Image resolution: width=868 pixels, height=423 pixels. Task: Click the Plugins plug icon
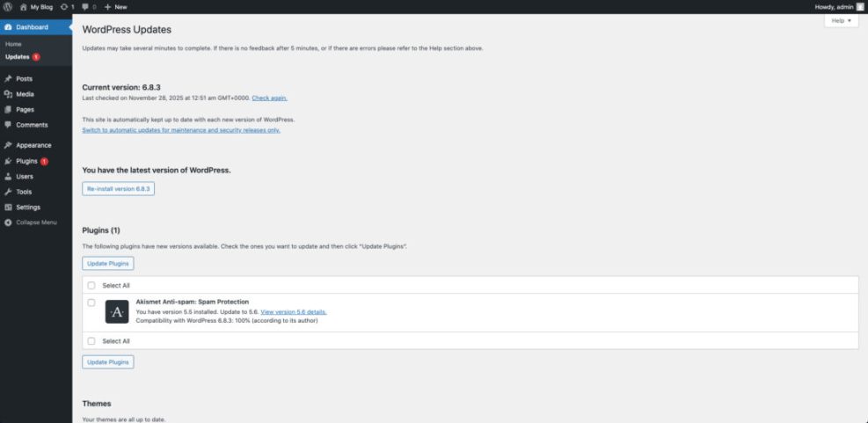[8, 161]
